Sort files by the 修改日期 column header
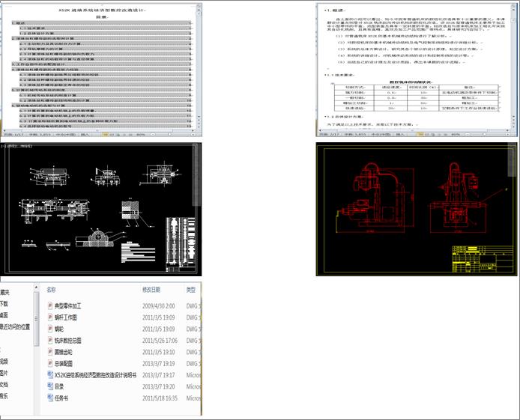This screenshot has width=520, height=420. point(151,290)
